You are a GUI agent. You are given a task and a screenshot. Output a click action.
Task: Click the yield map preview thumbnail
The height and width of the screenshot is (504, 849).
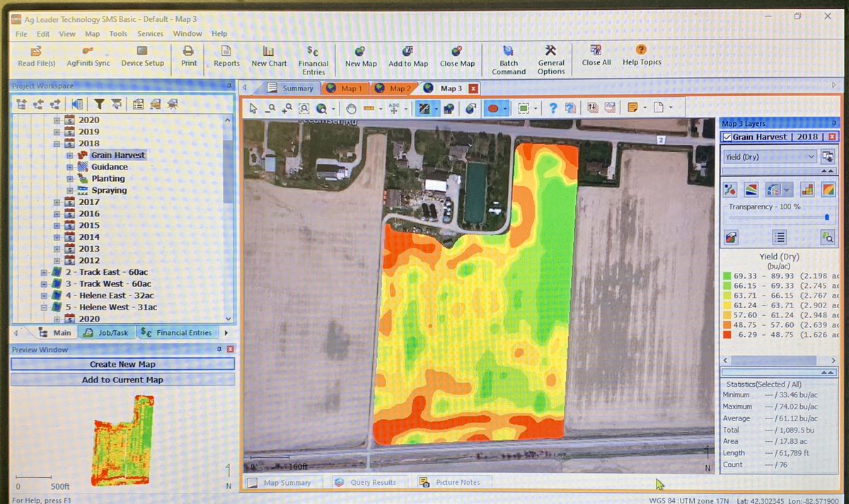(x=124, y=439)
